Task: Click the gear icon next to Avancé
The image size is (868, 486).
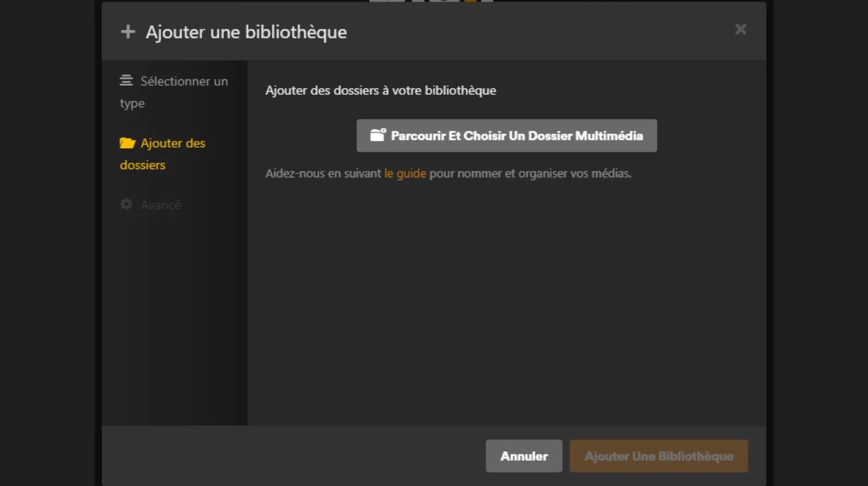Action: [126, 204]
